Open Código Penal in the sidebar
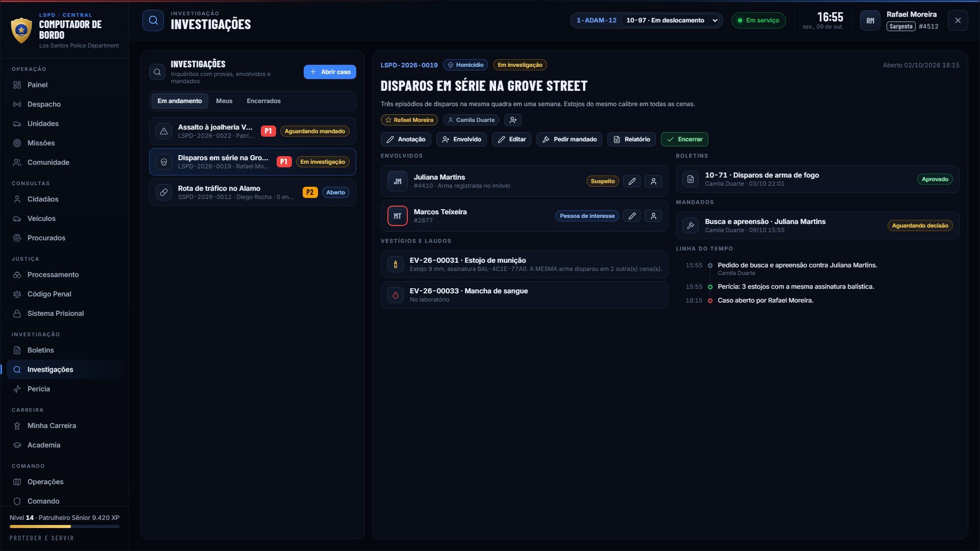 click(64, 294)
